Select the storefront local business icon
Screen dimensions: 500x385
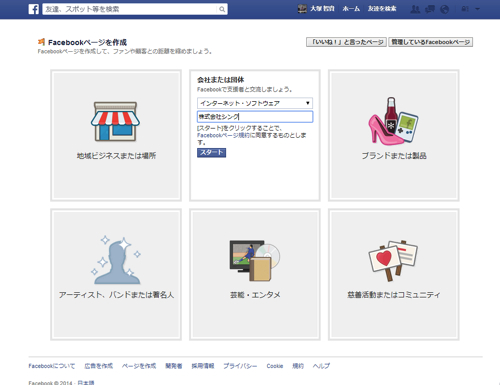tap(115, 121)
